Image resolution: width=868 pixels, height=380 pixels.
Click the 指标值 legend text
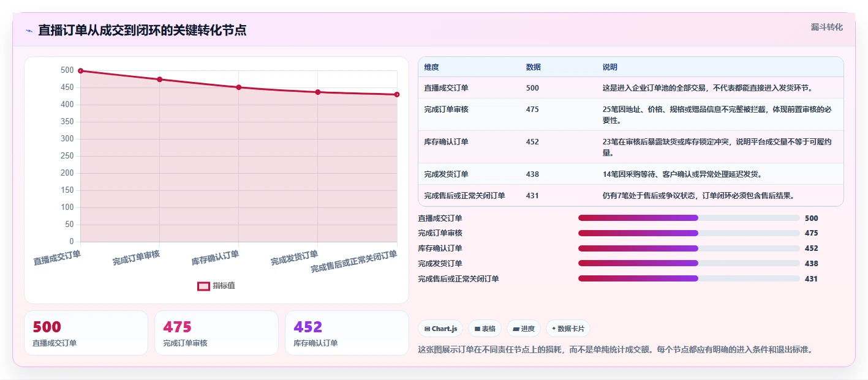point(224,286)
